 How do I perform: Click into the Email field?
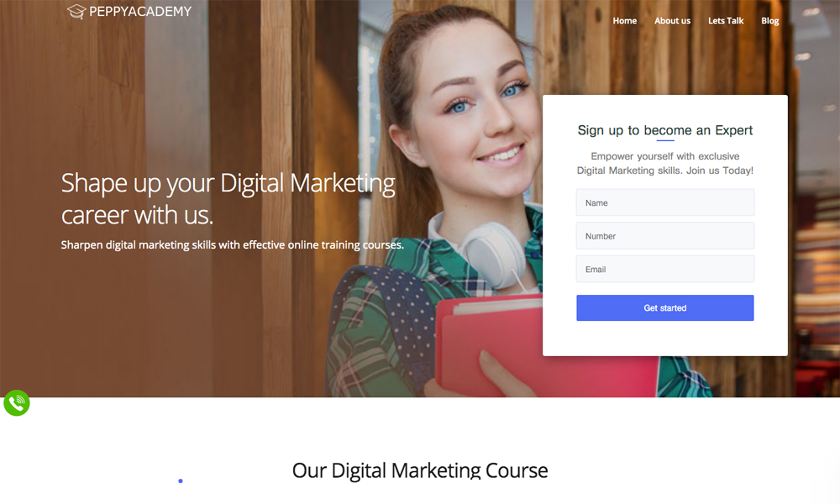coord(664,269)
